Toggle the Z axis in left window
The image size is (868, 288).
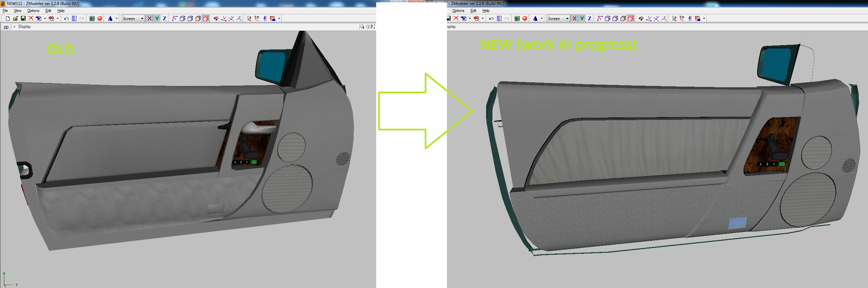[x=164, y=19]
